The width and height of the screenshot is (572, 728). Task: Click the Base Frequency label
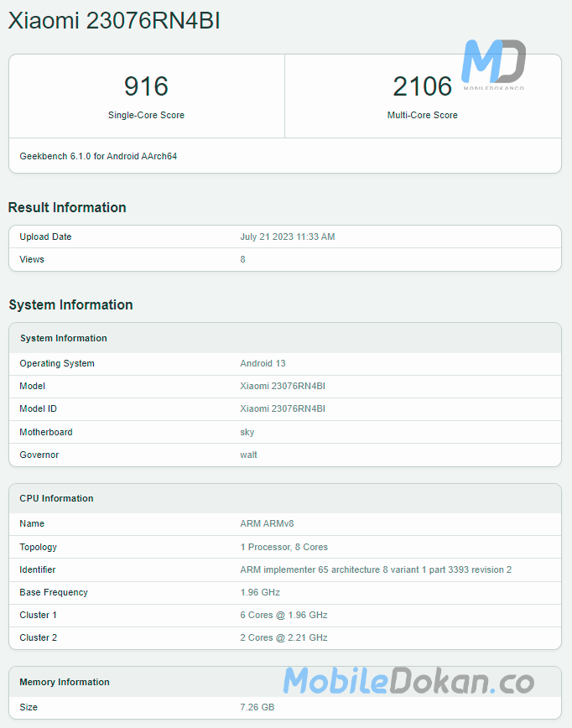pos(54,592)
